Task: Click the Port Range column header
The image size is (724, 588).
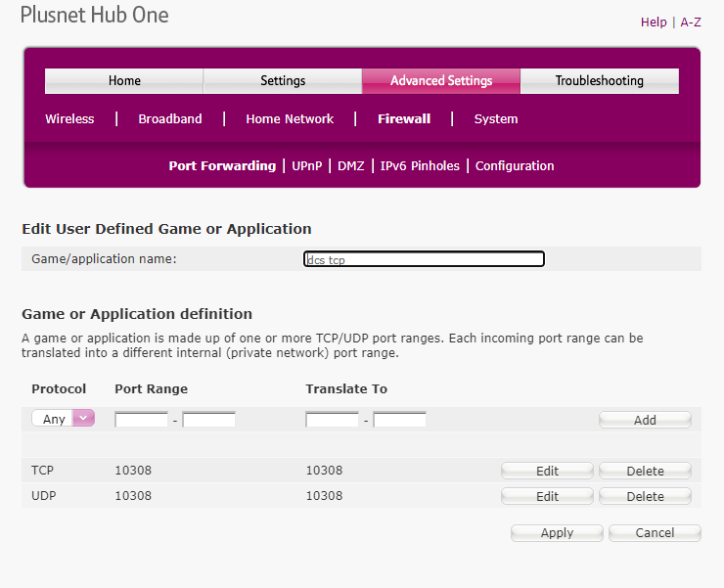Action: tap(151, 389)
